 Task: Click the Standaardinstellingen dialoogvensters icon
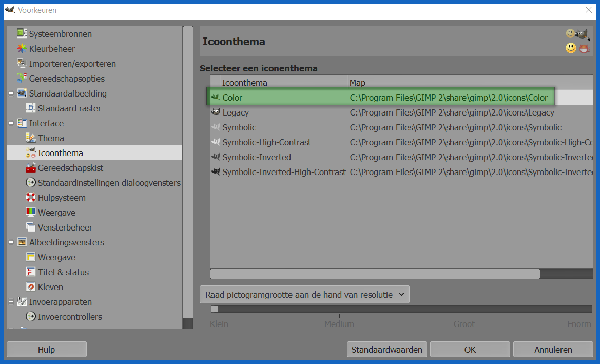pyautogui.click(x=31, y=183)
